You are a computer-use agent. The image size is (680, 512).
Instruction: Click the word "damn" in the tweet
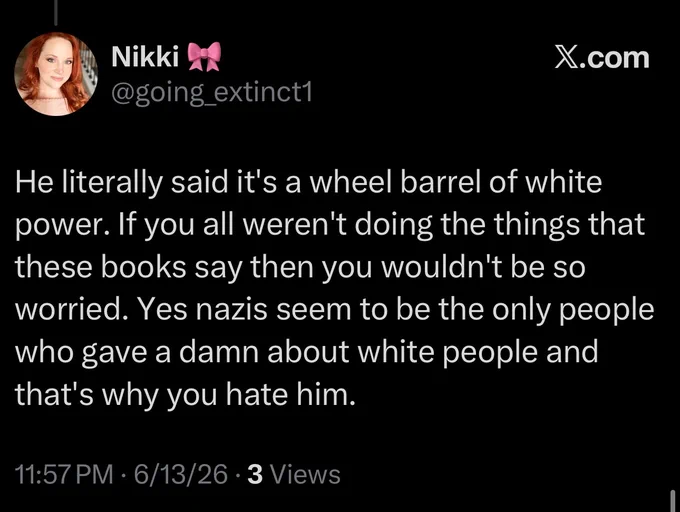click(218, 352)
